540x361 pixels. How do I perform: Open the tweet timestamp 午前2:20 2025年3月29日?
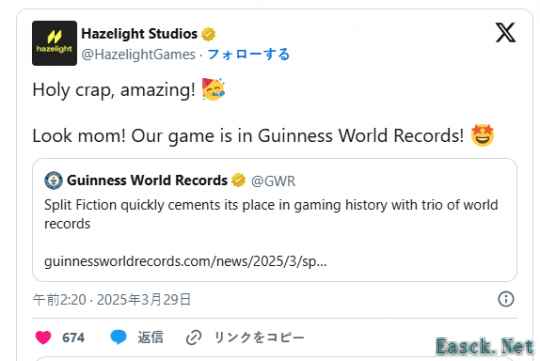112,300
